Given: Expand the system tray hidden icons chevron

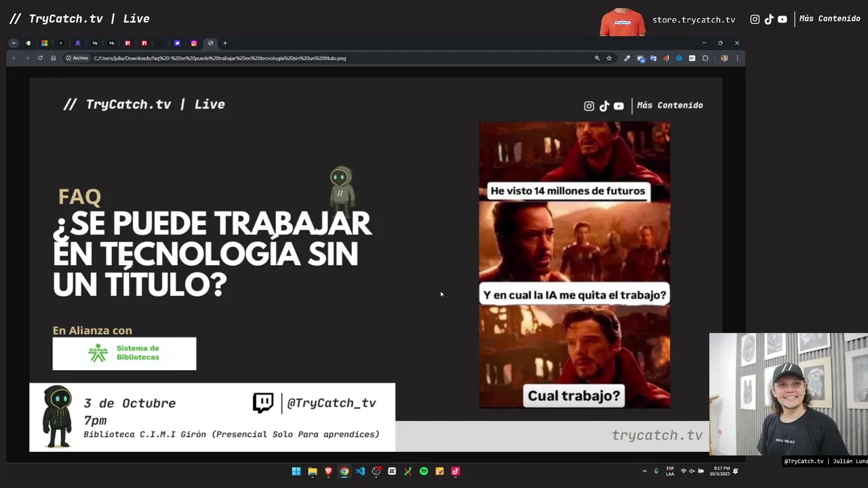Looking at the screenshot, I should [644, 471].
